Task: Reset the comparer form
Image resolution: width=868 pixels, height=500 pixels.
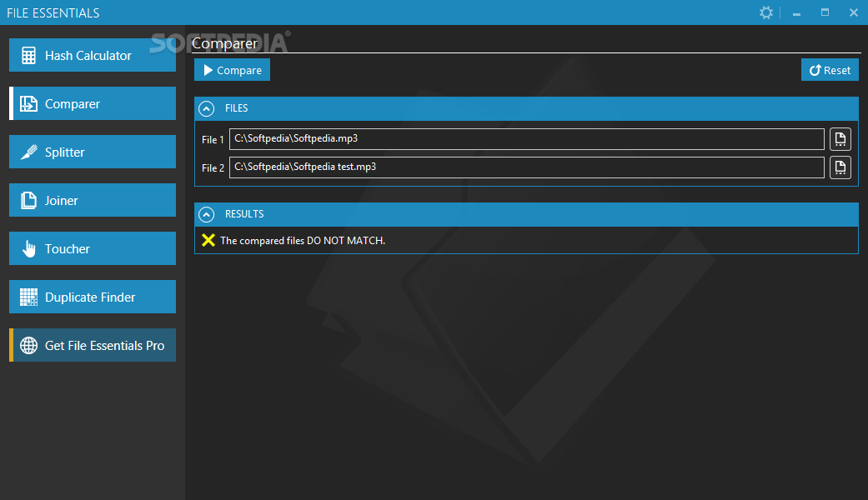Action: pyautogui.click(x=830, y=70)
